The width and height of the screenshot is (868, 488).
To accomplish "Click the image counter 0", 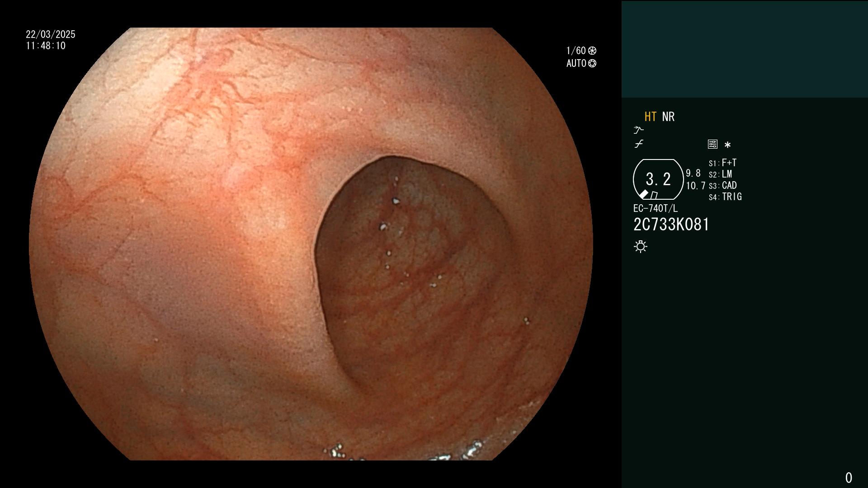I will [x=849, y=478].
